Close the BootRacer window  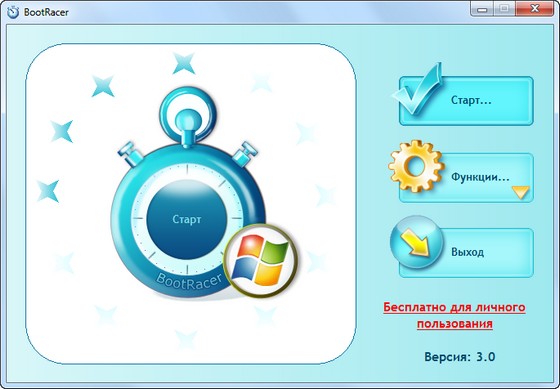(535, 9)
